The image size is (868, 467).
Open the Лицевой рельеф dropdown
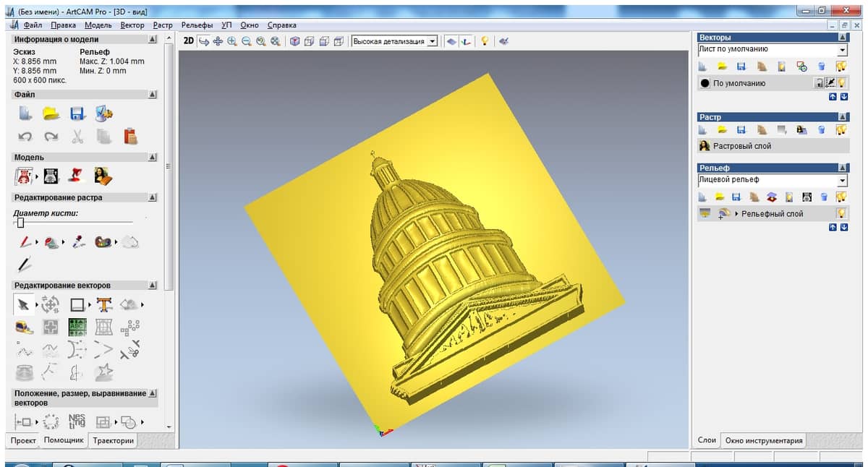pyautogui.click(x=842, y=181)
